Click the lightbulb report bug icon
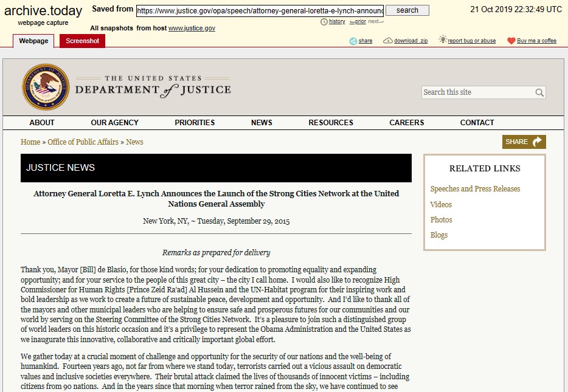The width and height of the screenshot is (568, 392). (x=443, y=40)
